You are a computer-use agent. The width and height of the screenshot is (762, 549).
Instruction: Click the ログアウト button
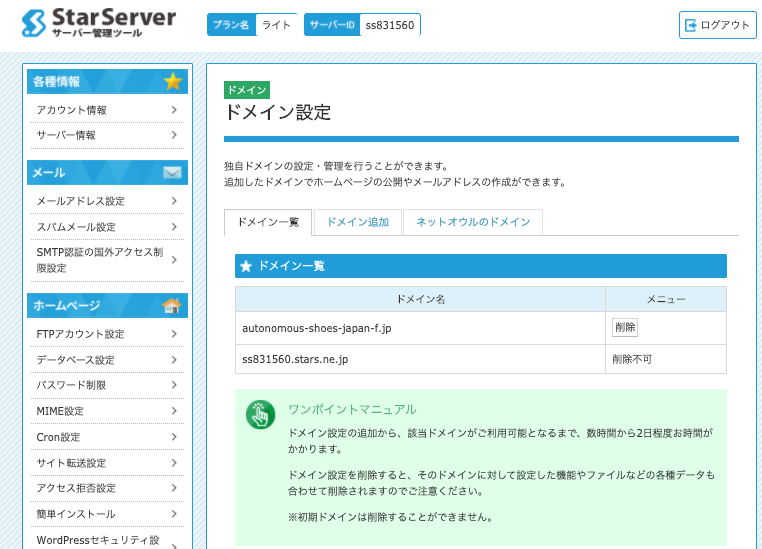pos(717,25)
